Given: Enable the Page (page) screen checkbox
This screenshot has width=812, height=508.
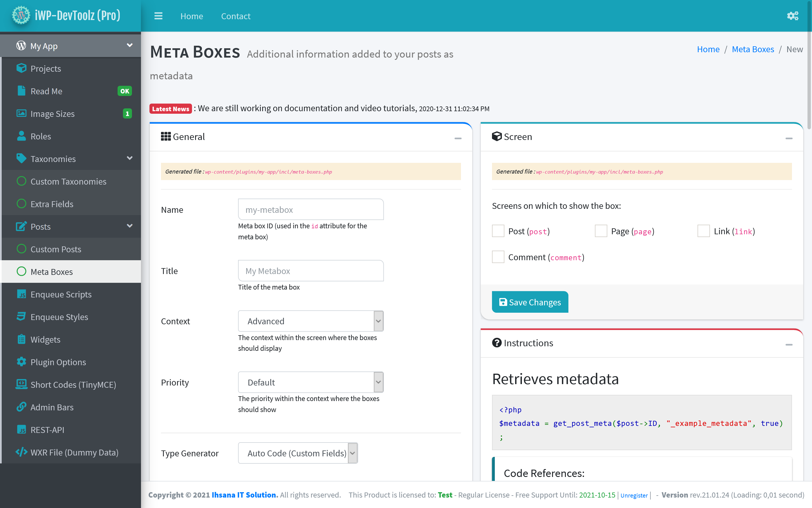Looking at the screenshot, I should tap(601, 231).
